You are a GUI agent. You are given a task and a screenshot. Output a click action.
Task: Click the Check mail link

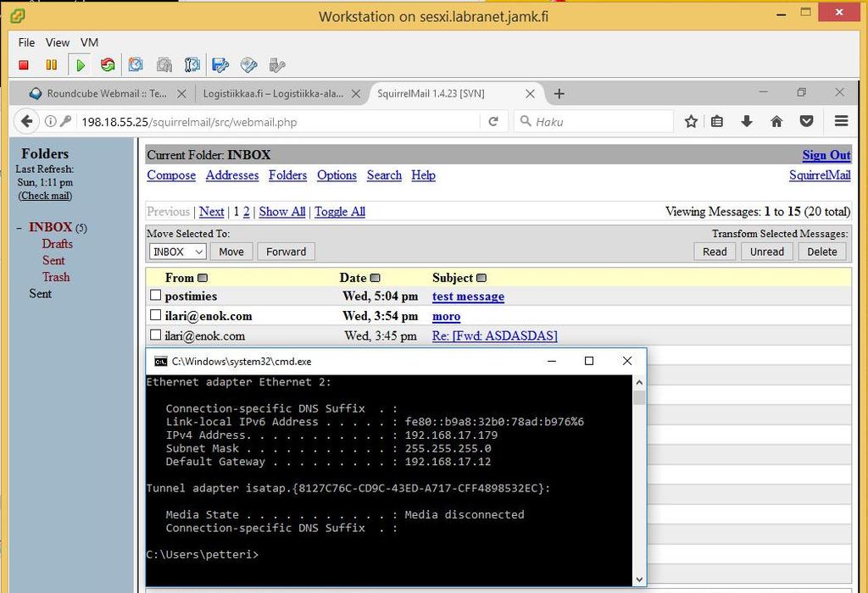[45, 196]
